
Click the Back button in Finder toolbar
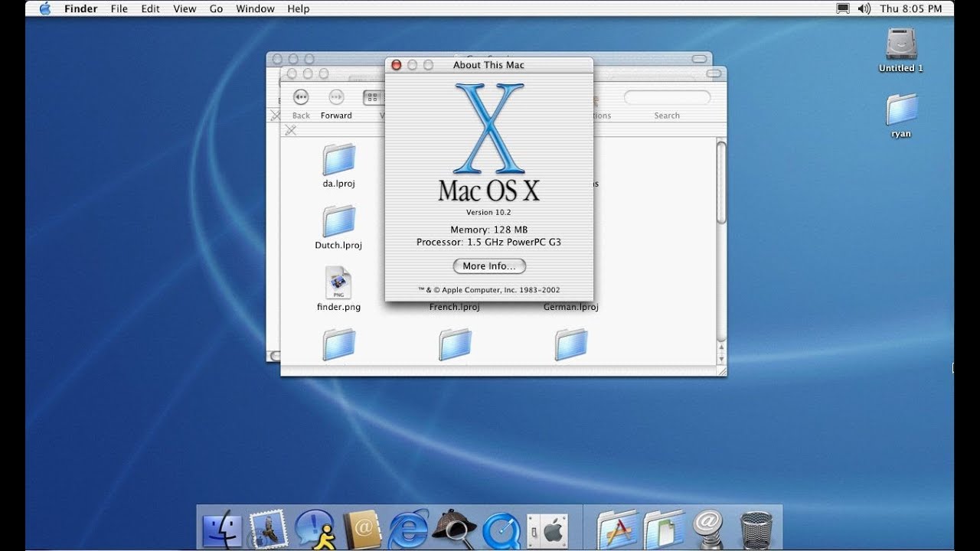coord(301,97)
